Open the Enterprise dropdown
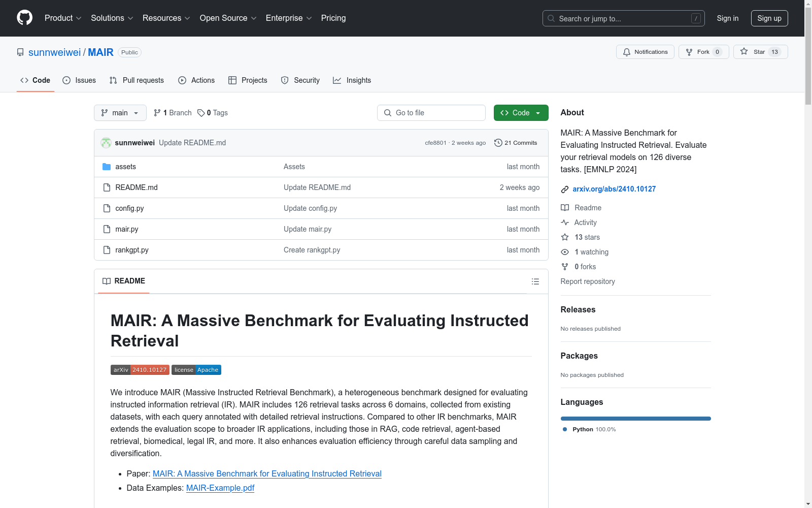Screen dimensions: 812x508 (x=289, y=18)
